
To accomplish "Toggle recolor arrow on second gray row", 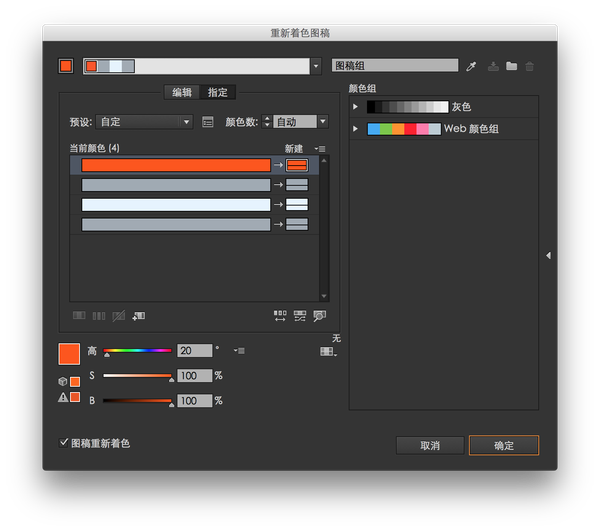I will coord(278,224).
